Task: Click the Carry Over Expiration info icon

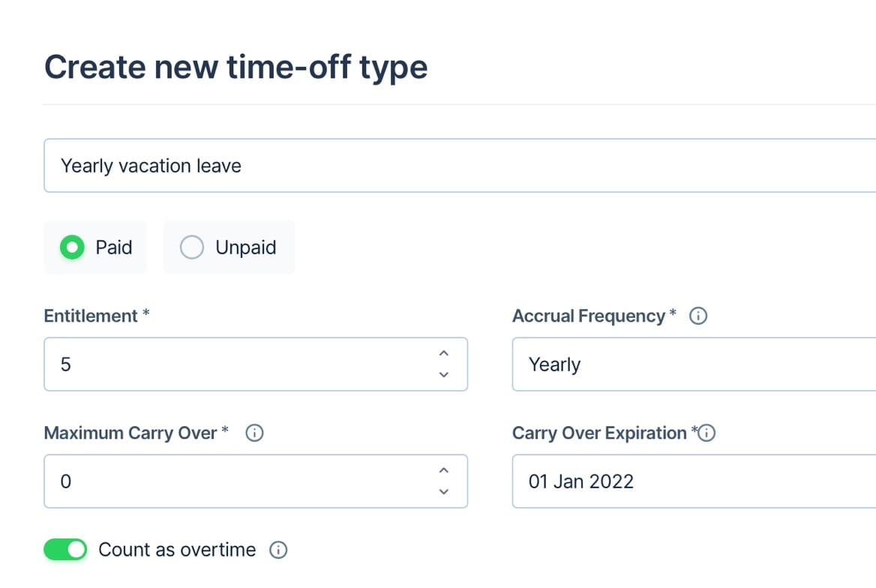Action: [x=709, y=433]
